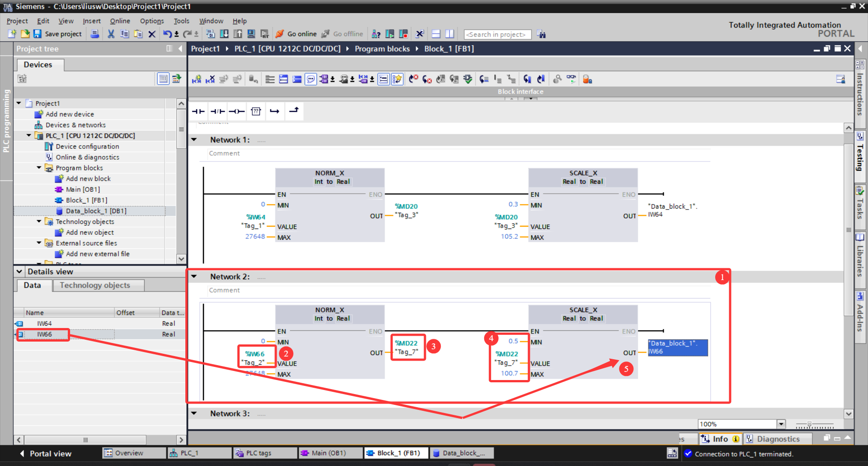Click the Copy icon in main toolbar
Screen dimensions: 868x466
click(125, 34)
